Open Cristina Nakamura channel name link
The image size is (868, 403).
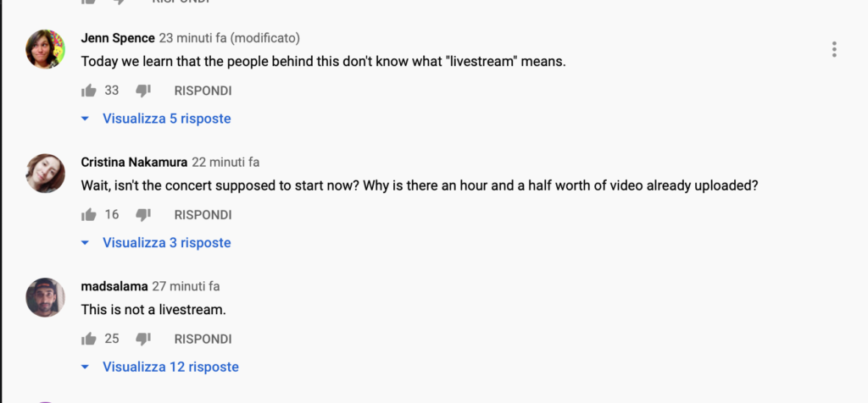point(134,162)
